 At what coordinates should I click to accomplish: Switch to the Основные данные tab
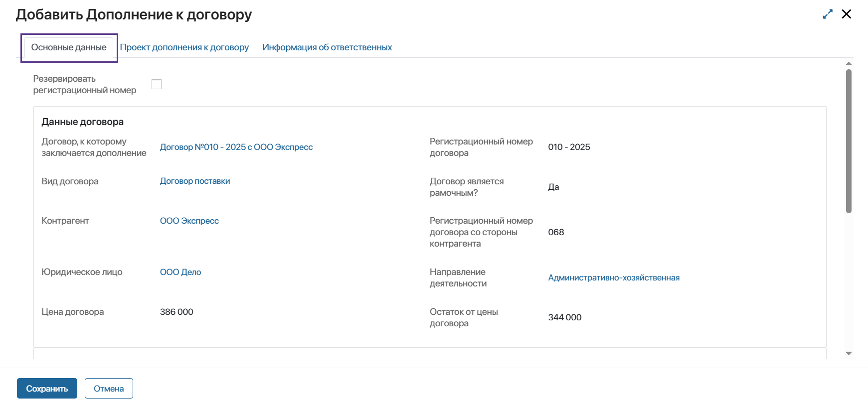(x=69, y=47)
